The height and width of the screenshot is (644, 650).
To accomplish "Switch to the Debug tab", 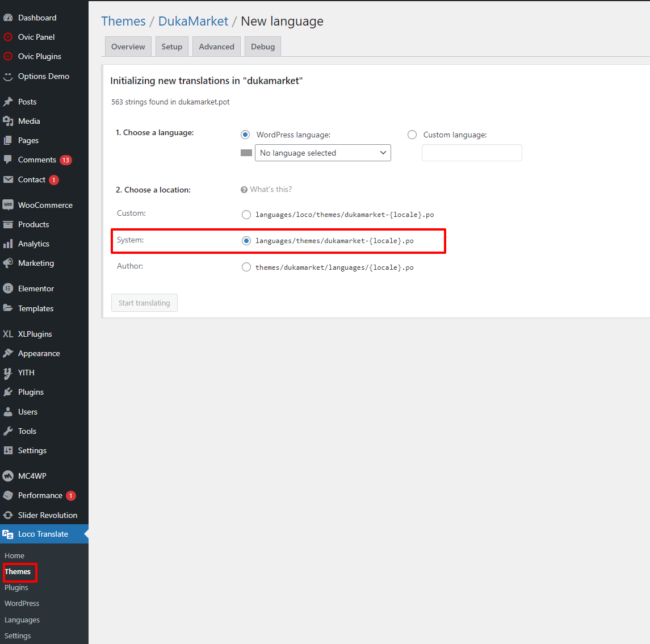I will [x=263, y=47].
